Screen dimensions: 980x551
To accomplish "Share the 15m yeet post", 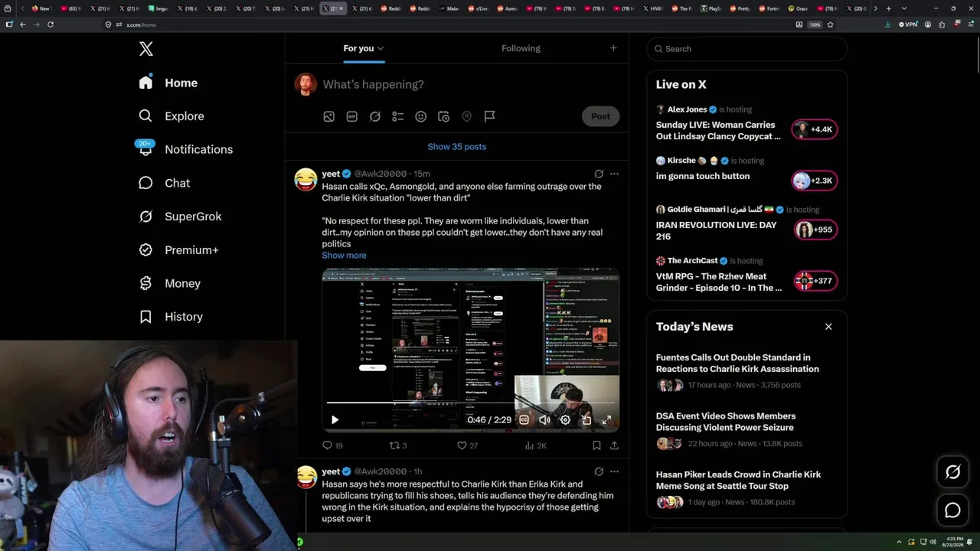I will (x=614, y=445).
